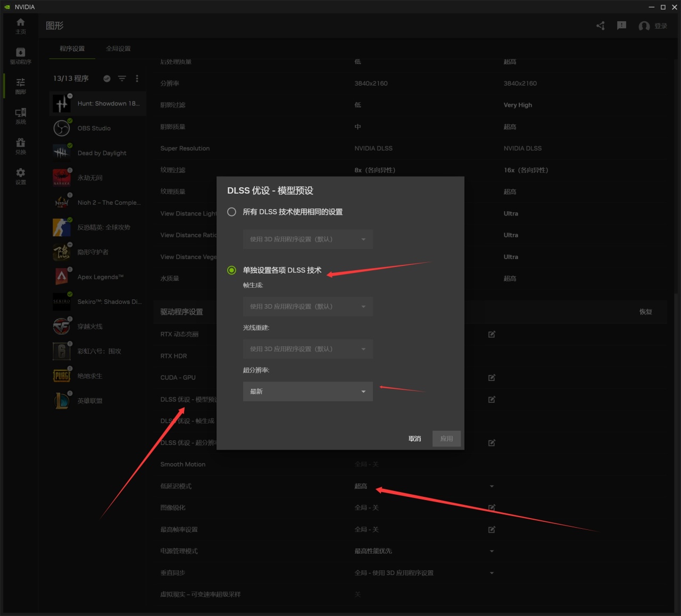
Task: Edit the CUDA - GPU setting
Action: pos(492,378)
